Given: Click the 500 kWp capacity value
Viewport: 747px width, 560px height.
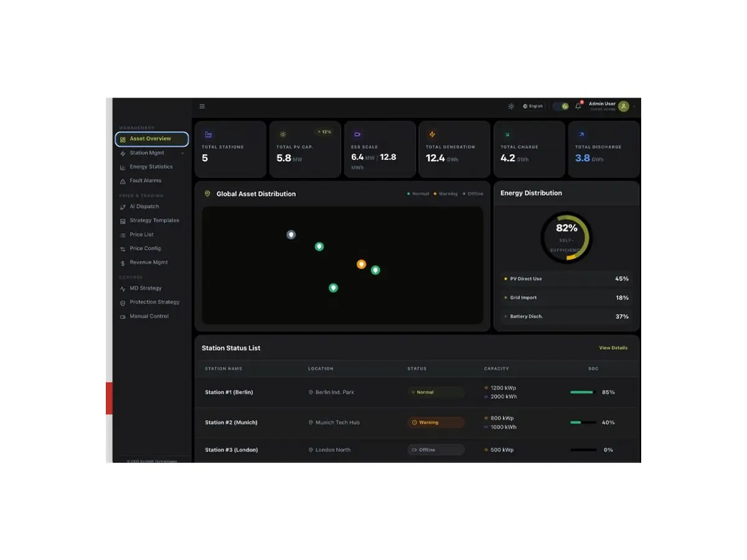Looking at the screenshot, I should click(502, 450).
